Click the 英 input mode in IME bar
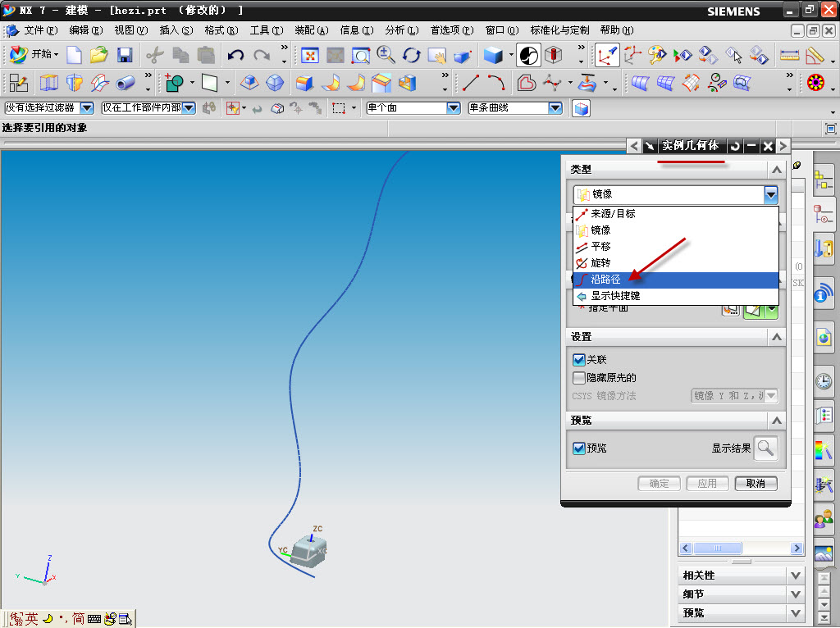Image resolution: width=840 pixels, height=628 pixels. 32,619
